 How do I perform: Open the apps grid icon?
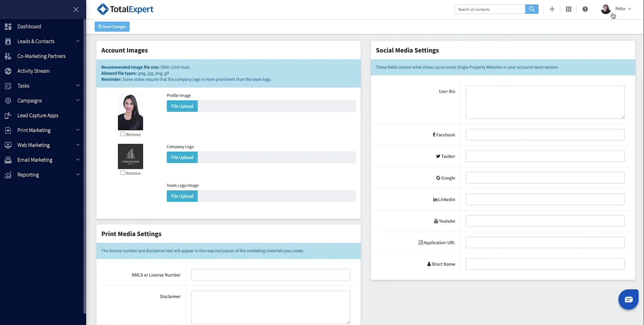[568, 9]
